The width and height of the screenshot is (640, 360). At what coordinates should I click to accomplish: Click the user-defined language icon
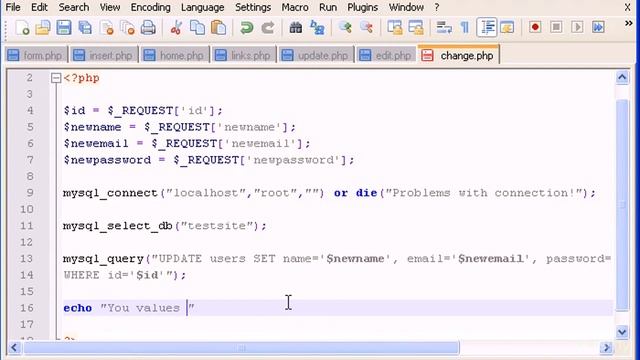507,28
